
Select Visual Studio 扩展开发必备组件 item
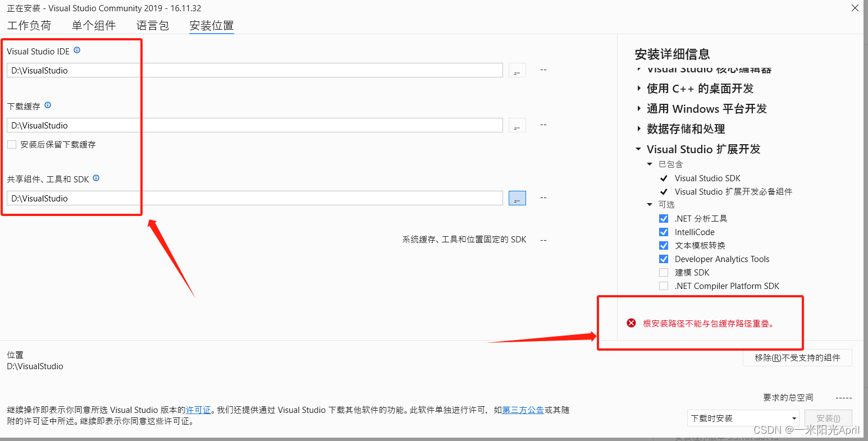733,191
